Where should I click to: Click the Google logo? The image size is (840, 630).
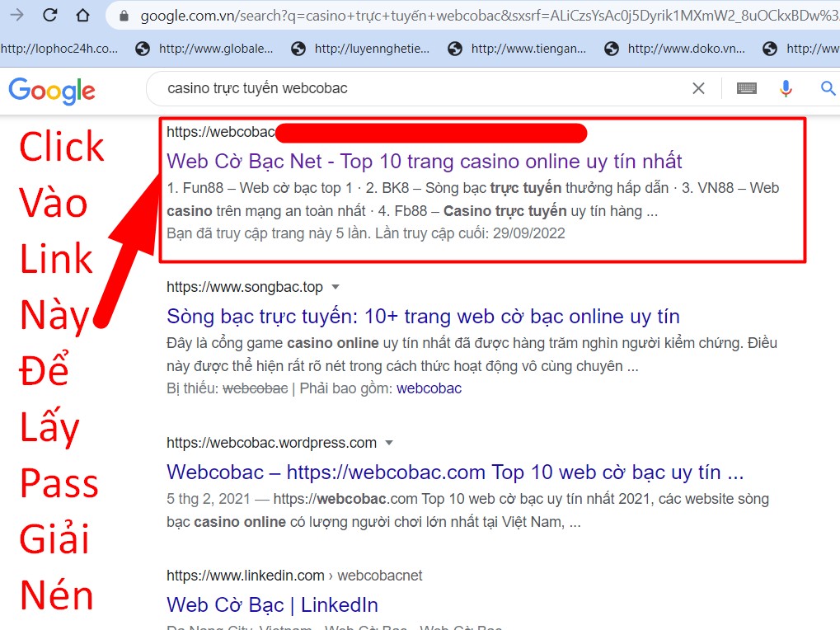click(52, 90)
